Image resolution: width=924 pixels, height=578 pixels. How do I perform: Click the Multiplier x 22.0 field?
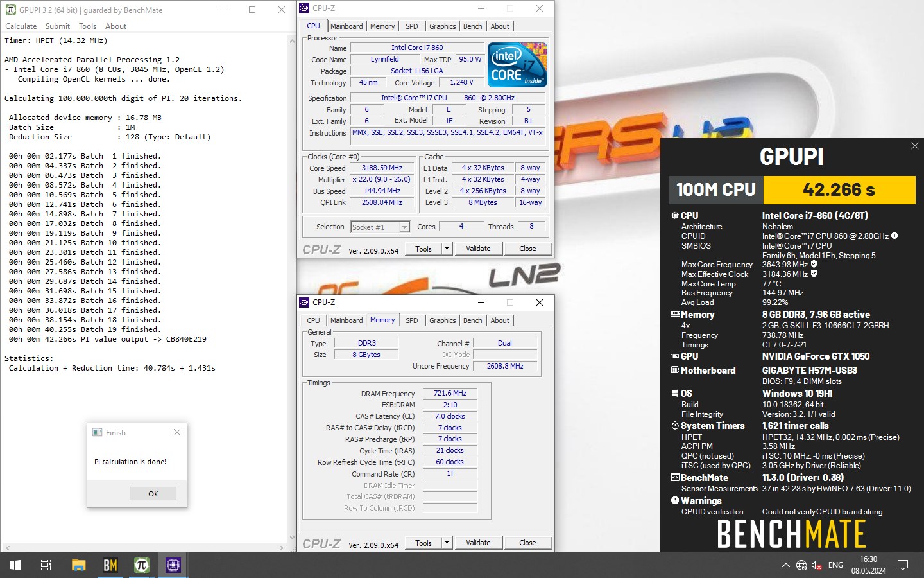pos(382,179)
